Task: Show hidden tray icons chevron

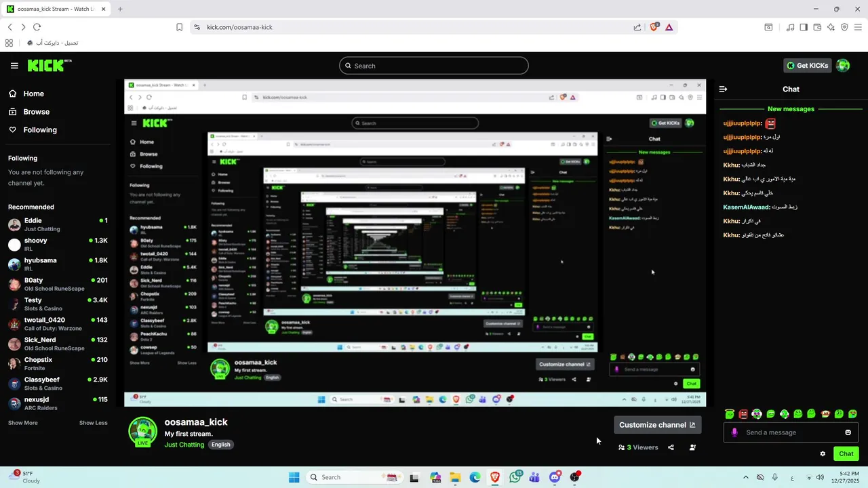Action: (746, 477)
